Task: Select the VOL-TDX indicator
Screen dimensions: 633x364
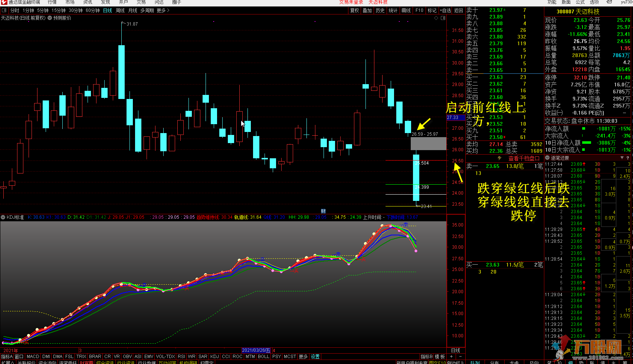Action: coord(165,357)
